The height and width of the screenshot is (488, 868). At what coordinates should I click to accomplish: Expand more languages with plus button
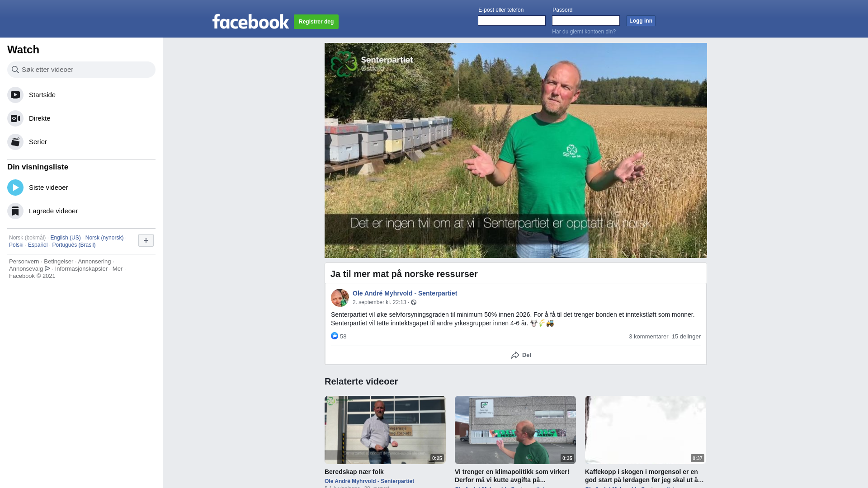[x=146, y=240]
